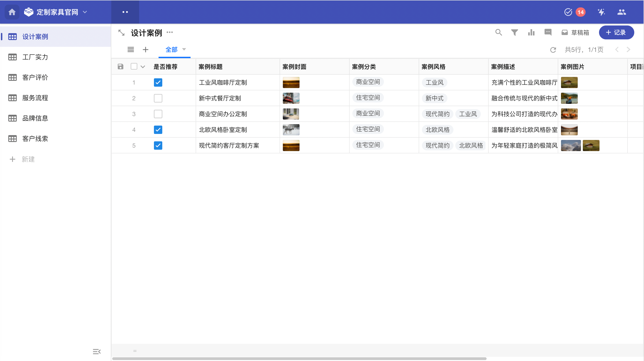Open the 全部 view dropdown arrow
Screen dimensions: 644x361
pos(184,49)
